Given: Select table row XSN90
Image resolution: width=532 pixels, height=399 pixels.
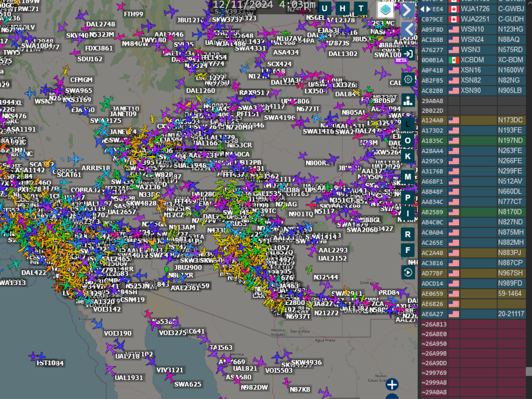Looking at the screenshot, I should point(473,90).
